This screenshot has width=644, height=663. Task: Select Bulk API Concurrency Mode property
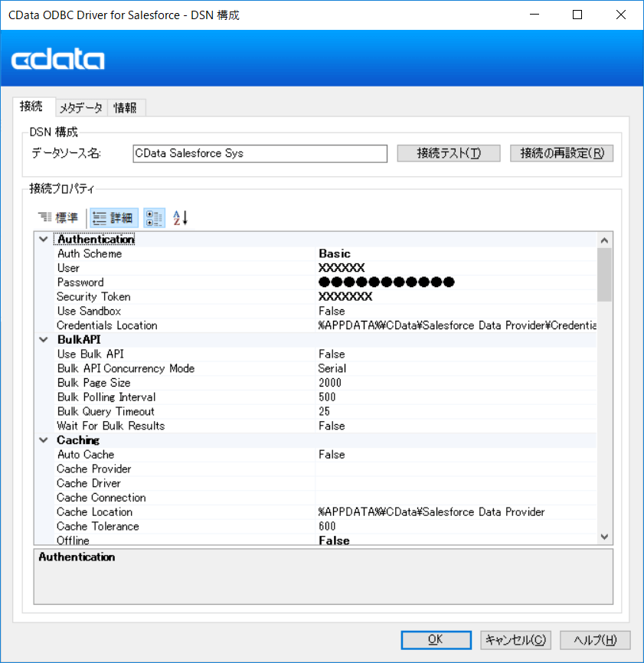click(x=325, y=369)
